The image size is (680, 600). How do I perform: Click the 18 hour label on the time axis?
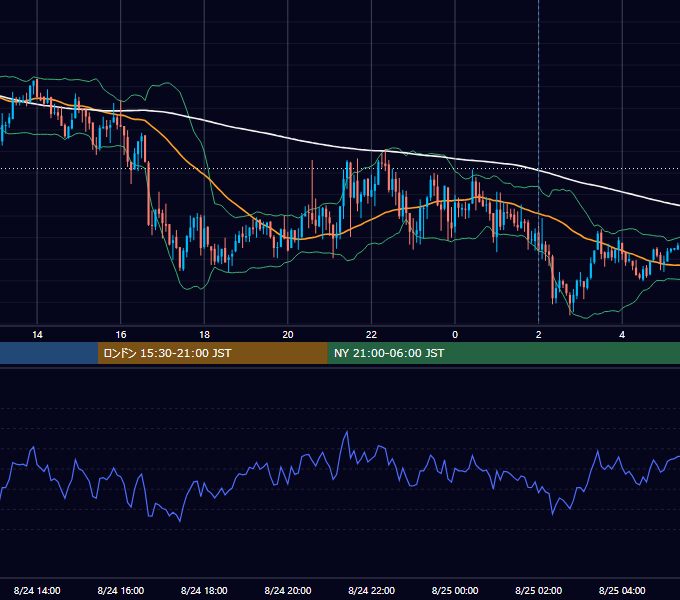[204, 335]
